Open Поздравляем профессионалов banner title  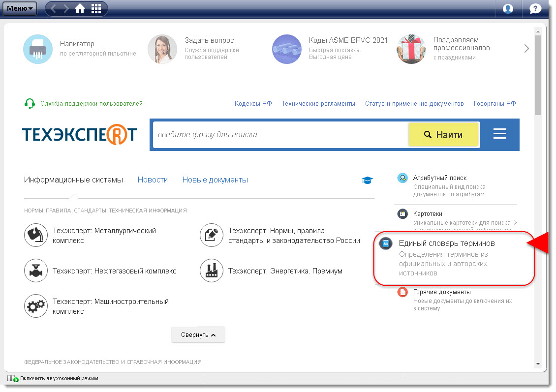tap(462, 44)
